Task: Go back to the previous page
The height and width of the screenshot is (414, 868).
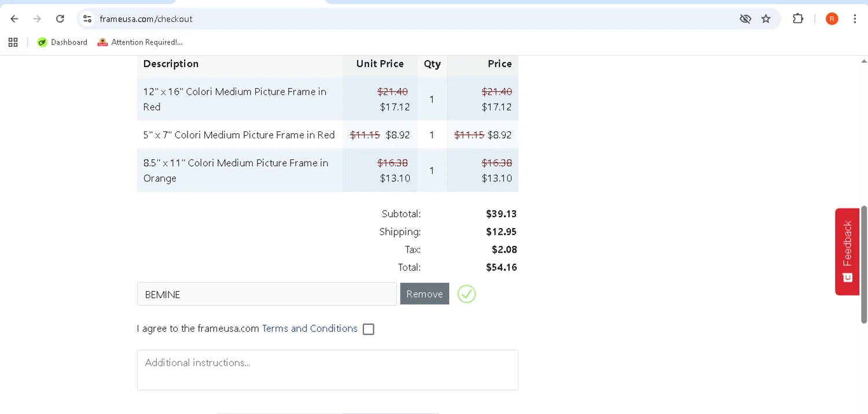Action: [14, 19]
